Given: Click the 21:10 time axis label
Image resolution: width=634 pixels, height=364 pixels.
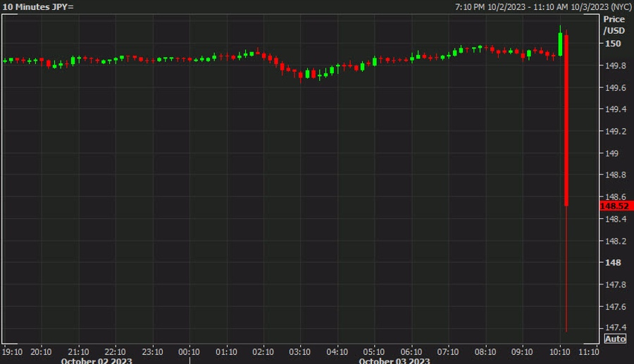Looking at the screenshot, I should click(x=78, y=352).
